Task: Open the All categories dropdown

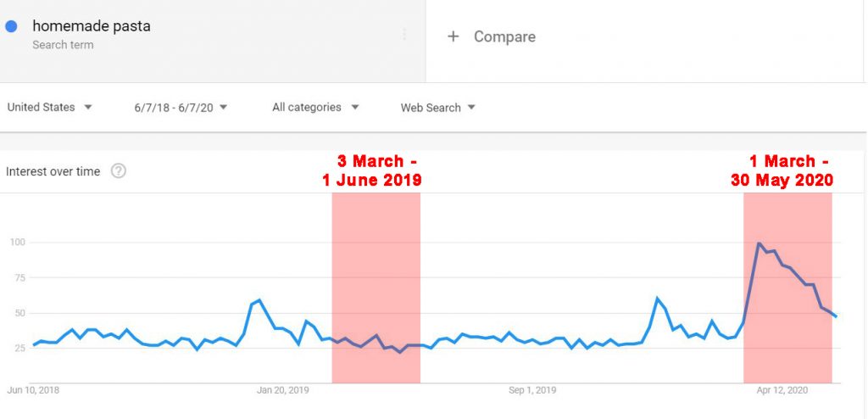Action: point(315,107)
